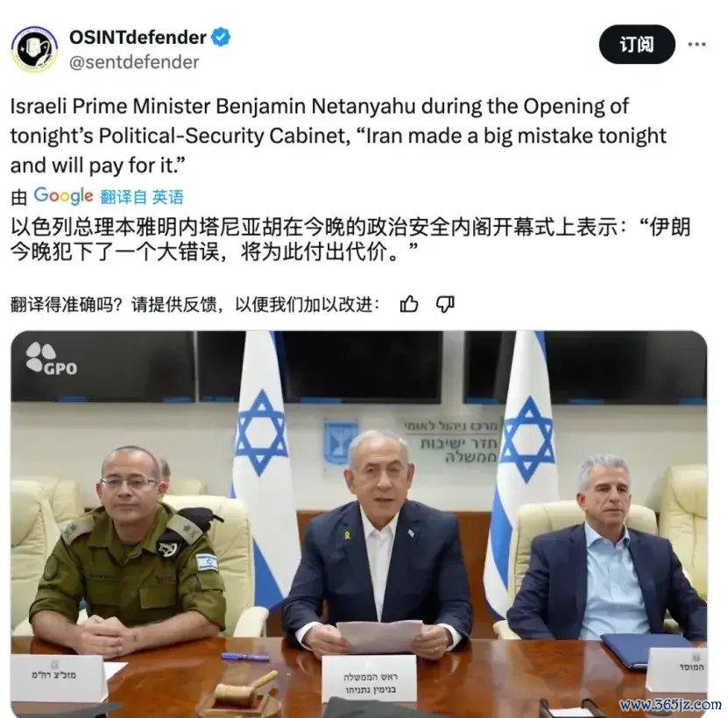Click the thumbs-down translation feedback icon
The image size is (728, 718).
(x=445, y=305)
